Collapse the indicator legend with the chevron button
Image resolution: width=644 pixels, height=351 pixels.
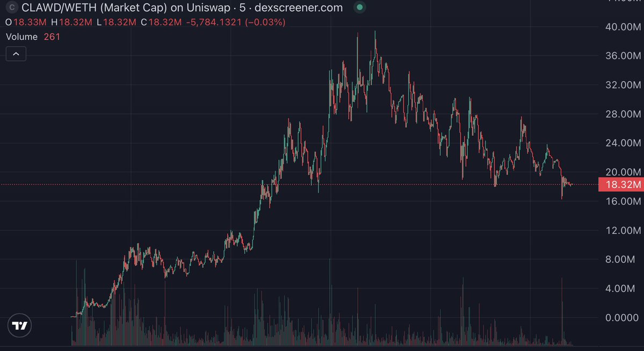click(16, 54)
